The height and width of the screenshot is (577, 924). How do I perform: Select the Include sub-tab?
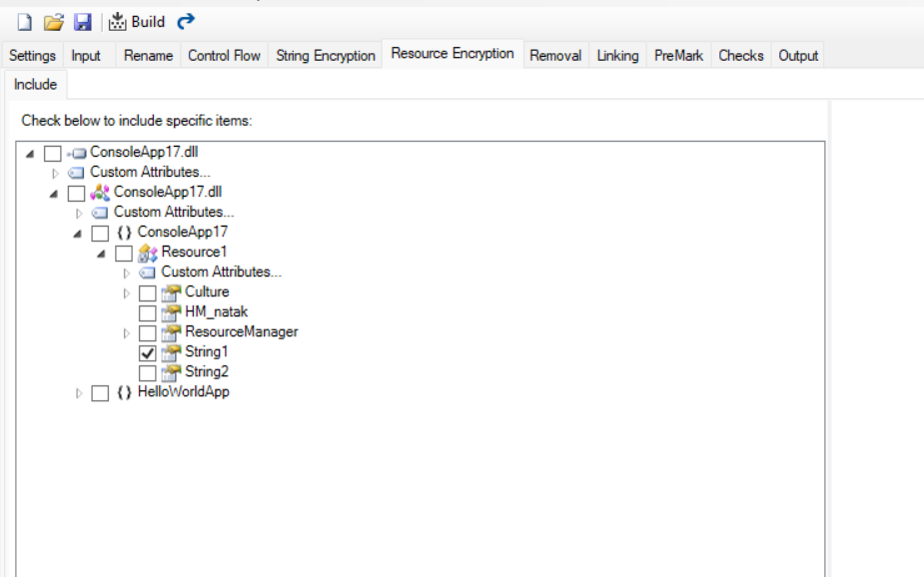pyautogui.click(x=35, y=84)
